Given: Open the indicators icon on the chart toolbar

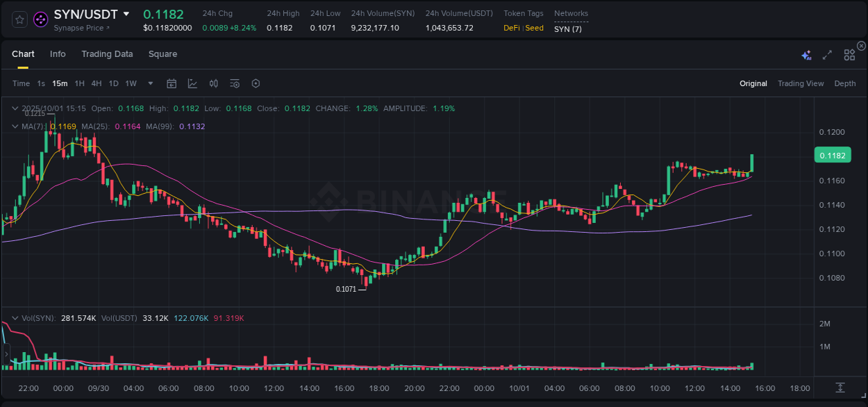Looking at the screenshot, I should point(213,83).
